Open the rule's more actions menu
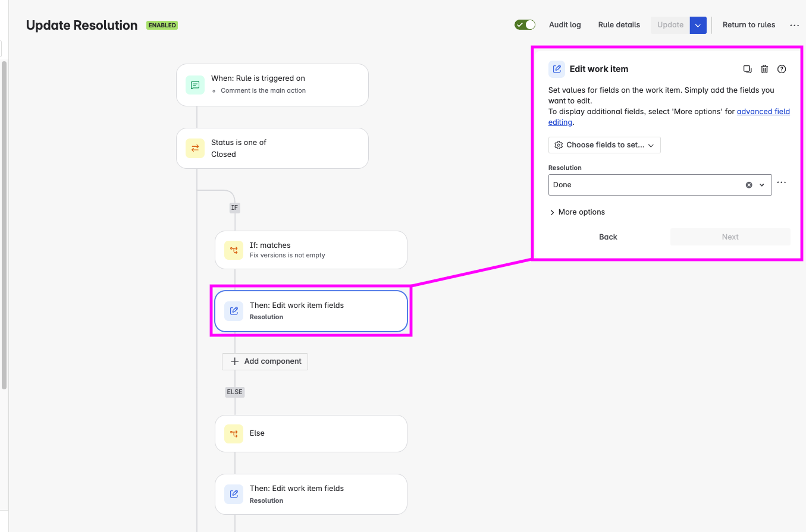 click(x=795, y=25)
